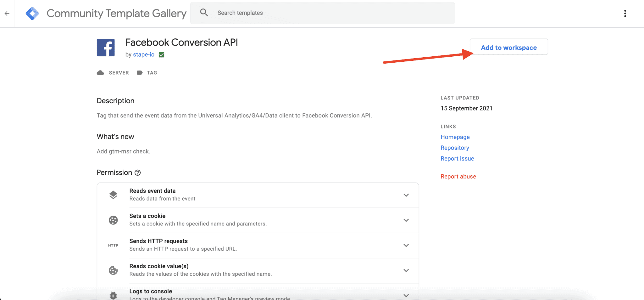The height and width of the screenshot is (300, 644).
Task: Click the What's new heading
Action: (x=115, y=137)
